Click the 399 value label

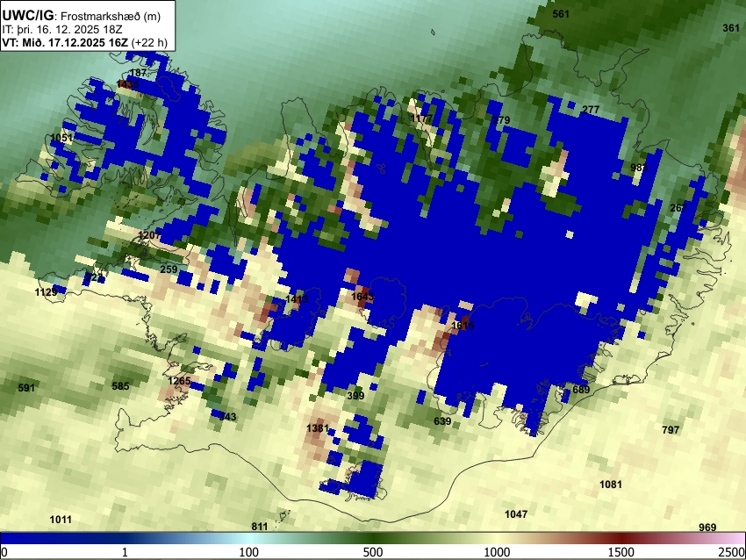[x=355, y=396]
